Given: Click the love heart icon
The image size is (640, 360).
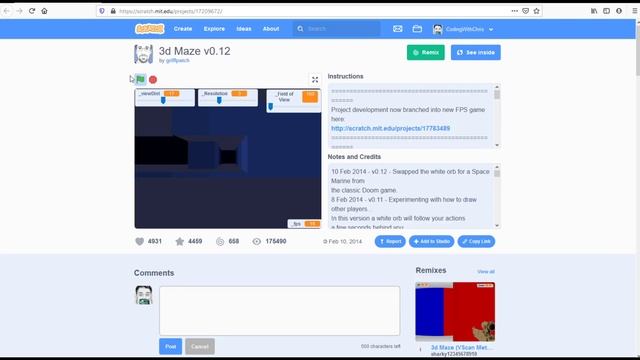Looking at the screenshot, I should (140, 241).
